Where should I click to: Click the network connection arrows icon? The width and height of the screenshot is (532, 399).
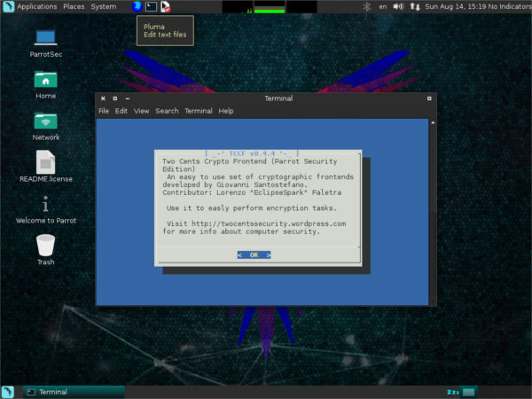(x=415, y=6)
